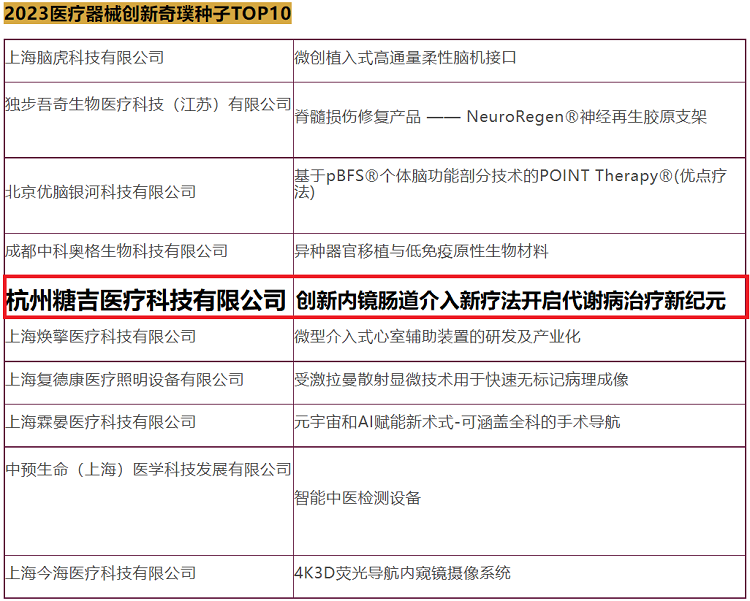The width and height of the screenshot is (750, 601).
Task: Click the title 2023医疗器械创新奇璞种子TOP10
Action: 147,13
